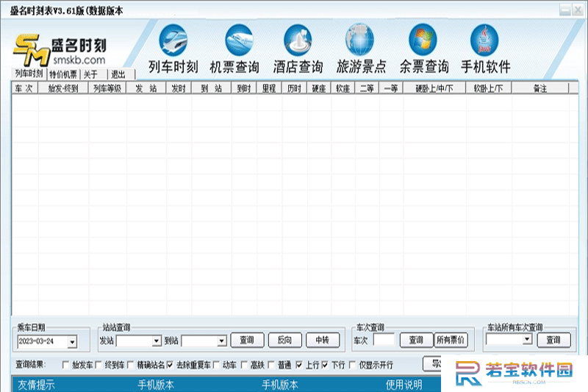Open 使用说明 in the bottom bar

(x=404, y=385)
